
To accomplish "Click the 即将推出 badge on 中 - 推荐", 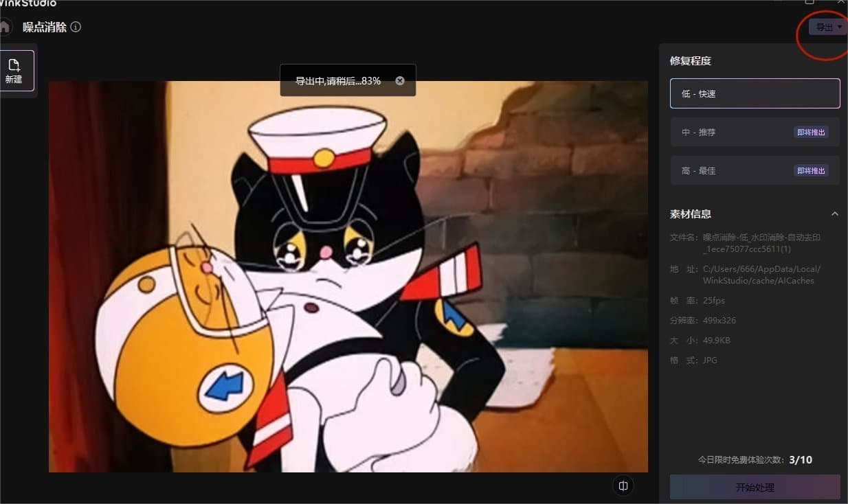I will pyautogui.click(x=812, y=132).
